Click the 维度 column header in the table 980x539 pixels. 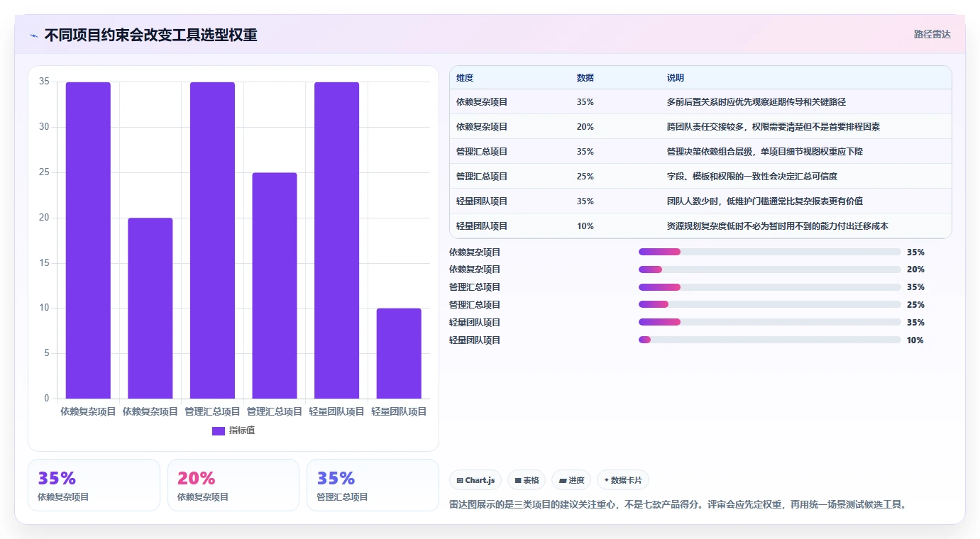[x=465, y=78]
